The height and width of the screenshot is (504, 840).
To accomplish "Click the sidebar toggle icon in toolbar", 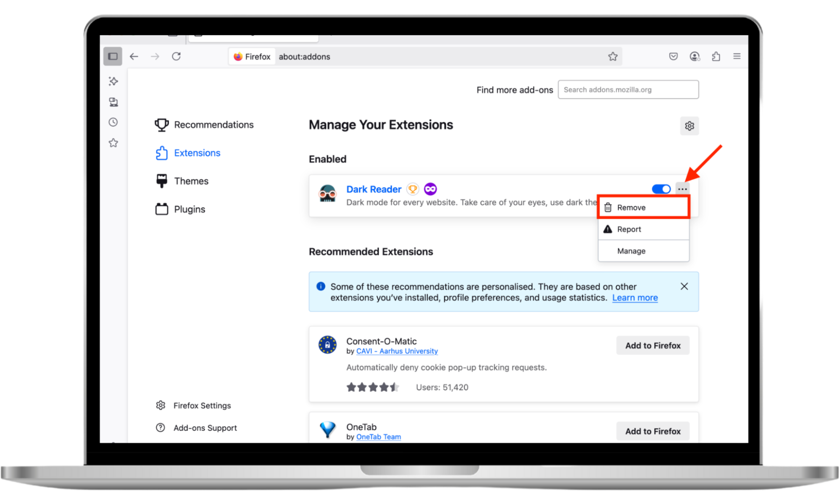I will click(113, 56).
